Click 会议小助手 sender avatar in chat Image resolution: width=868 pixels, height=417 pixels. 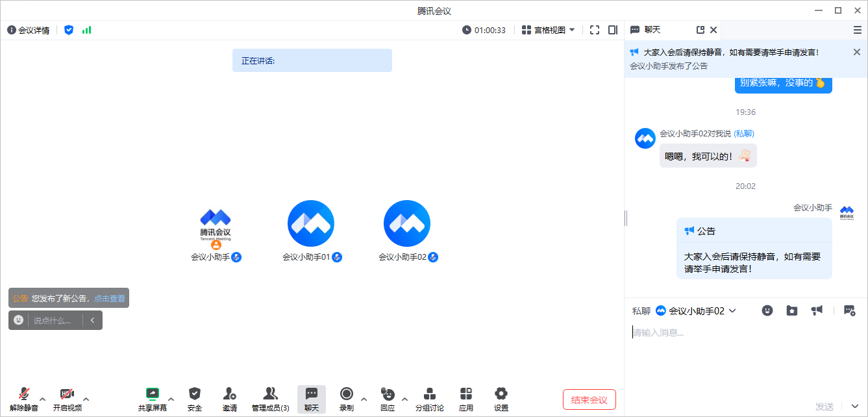click(847, 213)
